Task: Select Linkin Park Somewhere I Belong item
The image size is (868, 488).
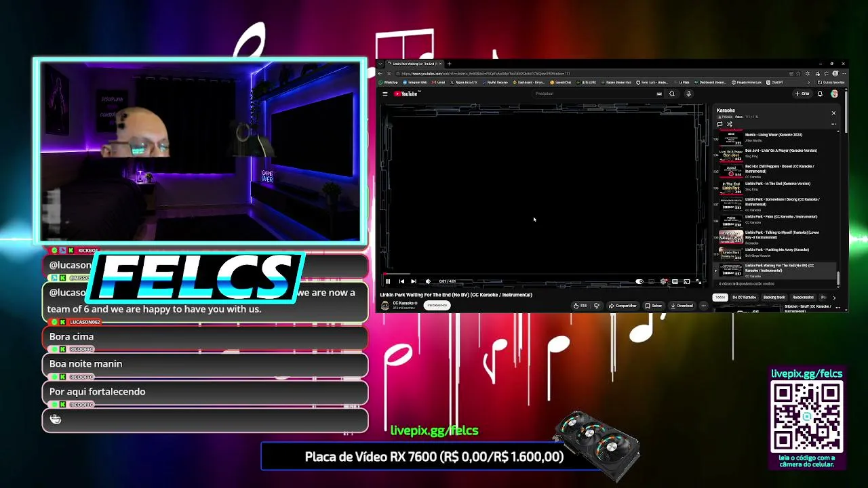Action: pyautogui.click(x=774, y=203)
